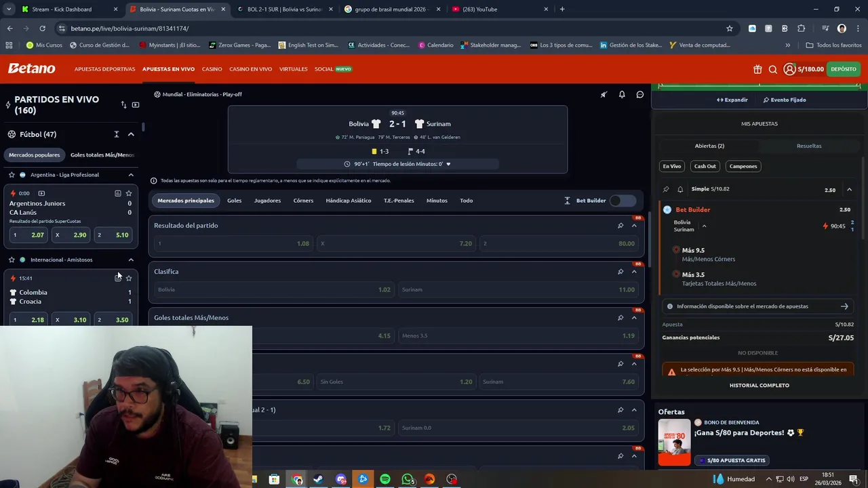Image resolution: width=868 pixels, height=488 pixels.
Task: Select Argentinos Juniors odds 2.07
Action: [x=28, y=235]
